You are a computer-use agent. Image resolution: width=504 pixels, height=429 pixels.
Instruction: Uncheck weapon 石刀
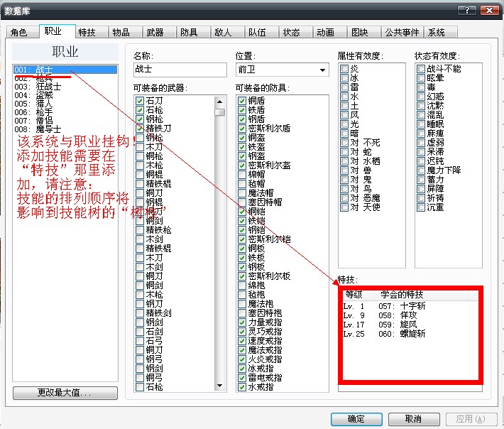(140, 101)
